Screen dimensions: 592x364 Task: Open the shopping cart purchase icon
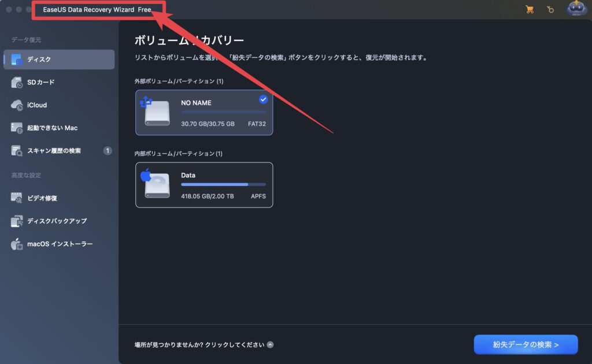pyautogui.click(x=529, y=9)
